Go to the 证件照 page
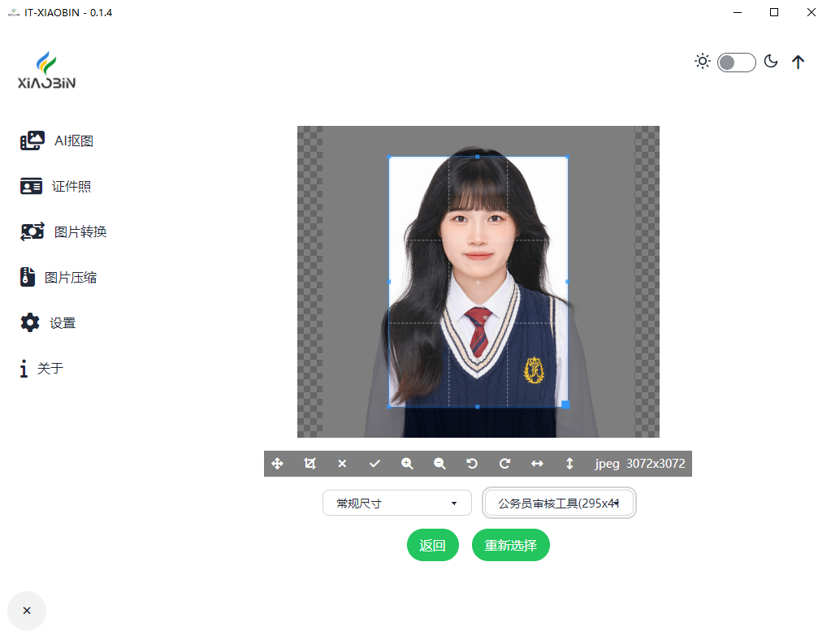The width and height of the screenshot is (831, 644). (71, 186)
